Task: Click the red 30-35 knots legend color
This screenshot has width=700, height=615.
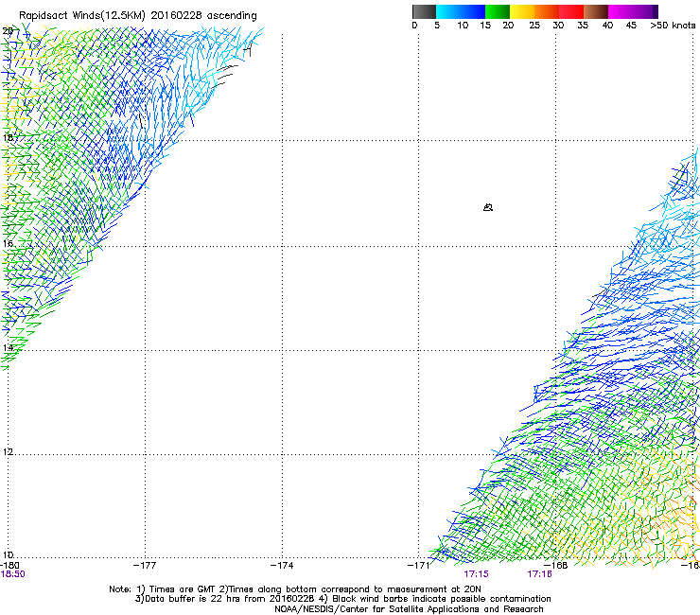Action: 571,11
